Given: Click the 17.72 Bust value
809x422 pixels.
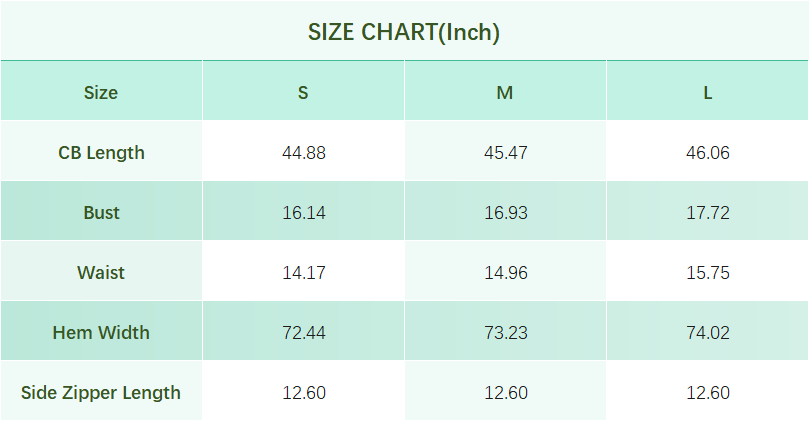Looking at the screenshot, I should click(x=708, y=213).
